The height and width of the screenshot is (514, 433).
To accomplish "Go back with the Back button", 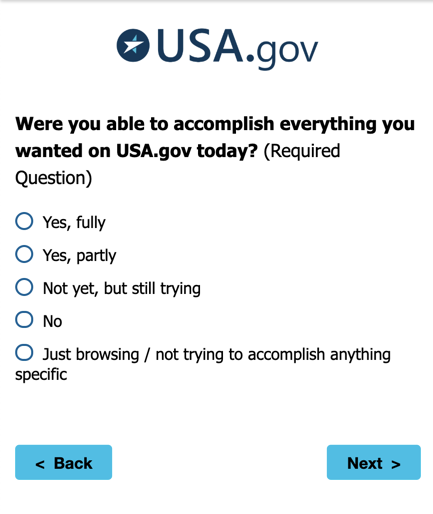I will click(x=63, y=462).
